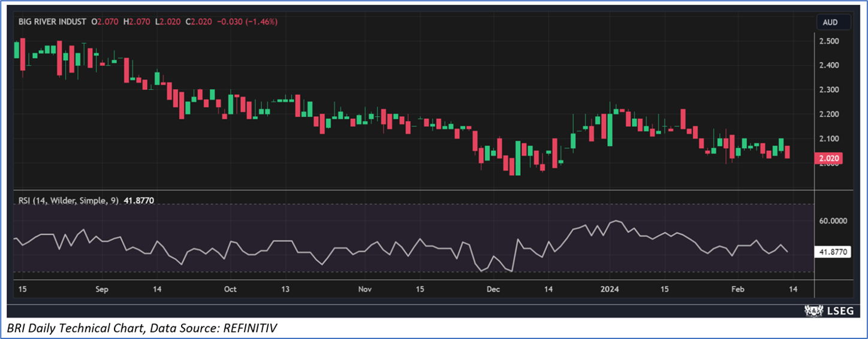Click the RSI (14, Wilder, Simple, 9) label
868x339 pixels.
coord(68,201)
